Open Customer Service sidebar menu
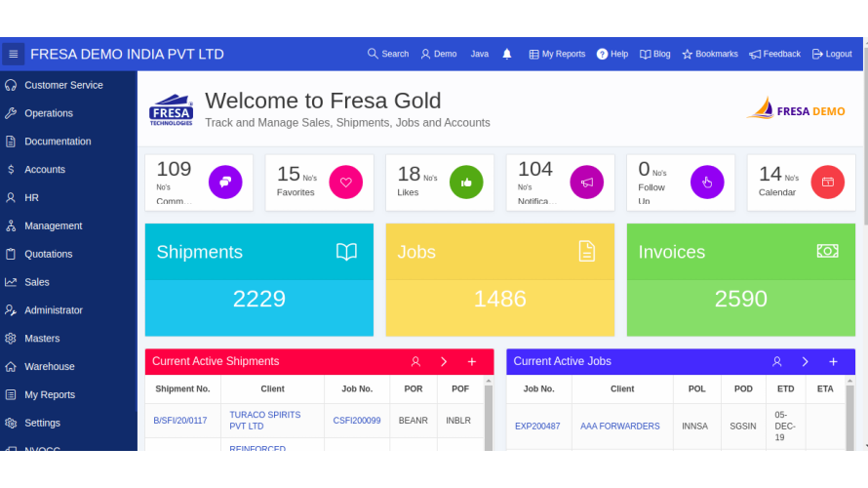The width and height of the screenshot is (868, 488). pos(68,85)
